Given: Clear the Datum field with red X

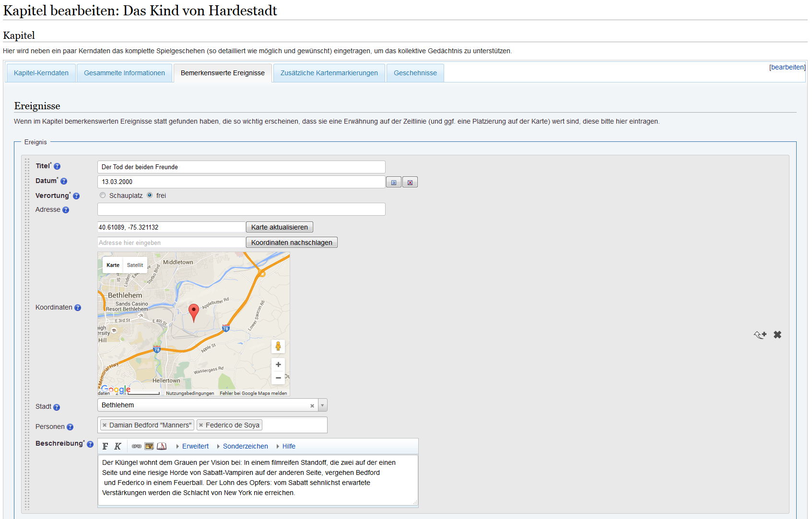Looking at the screenshot, I should 410,182.
